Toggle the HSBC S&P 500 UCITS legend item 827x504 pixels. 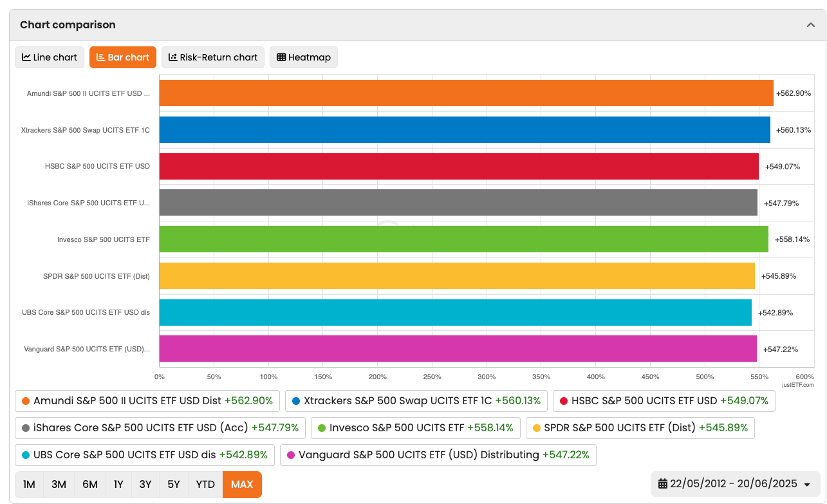[664, 400]
